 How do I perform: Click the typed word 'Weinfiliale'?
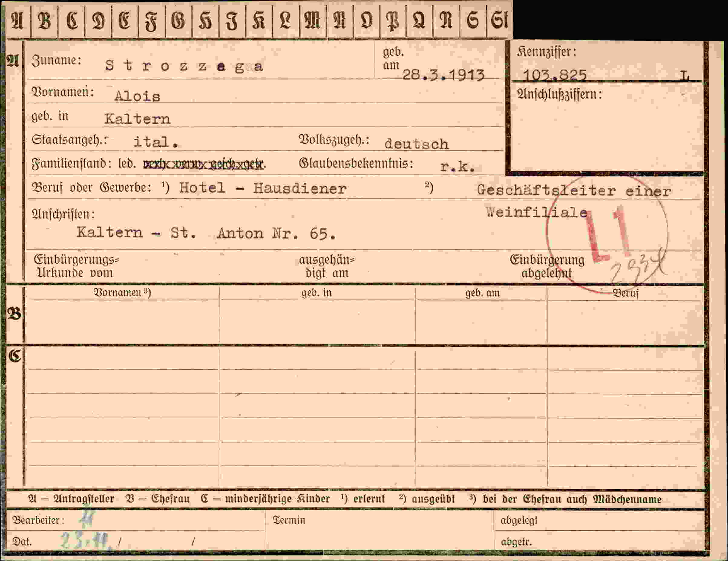[x=536, y=212]
